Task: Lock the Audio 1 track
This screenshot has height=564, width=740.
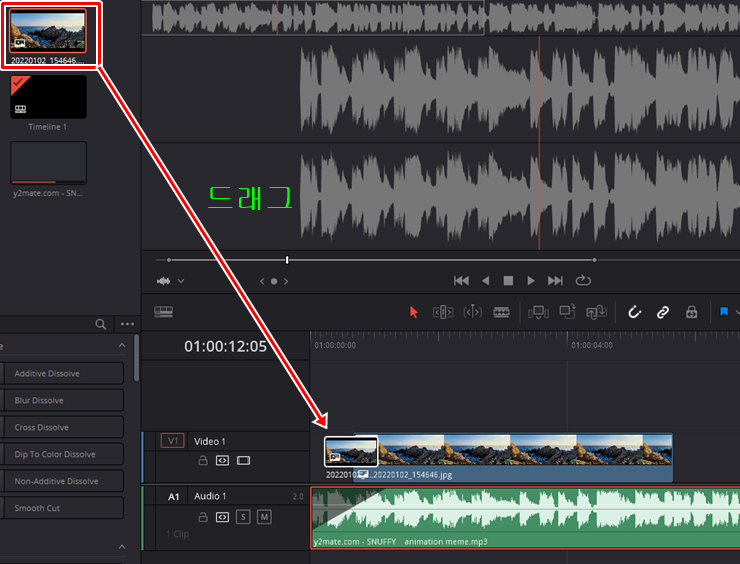Action: coord(203,517)
